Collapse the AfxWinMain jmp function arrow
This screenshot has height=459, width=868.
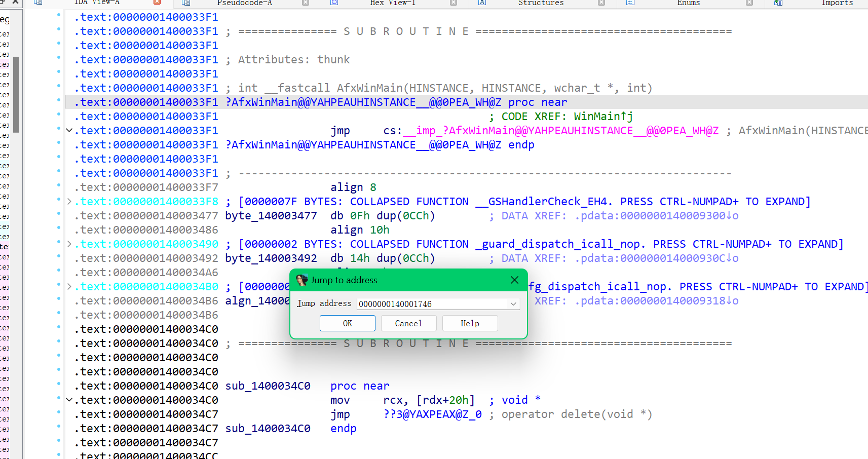(69, 131)
